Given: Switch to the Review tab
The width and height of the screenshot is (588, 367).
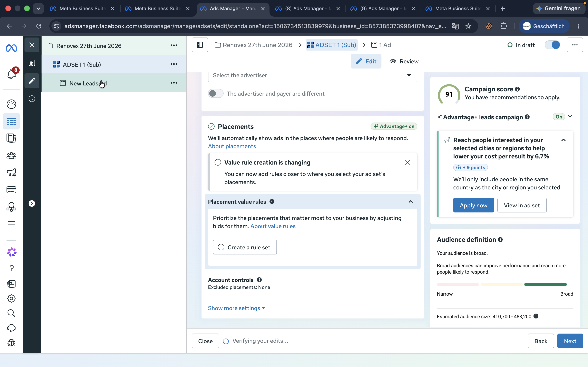Looking at the screenshot, I should [404, 61].
